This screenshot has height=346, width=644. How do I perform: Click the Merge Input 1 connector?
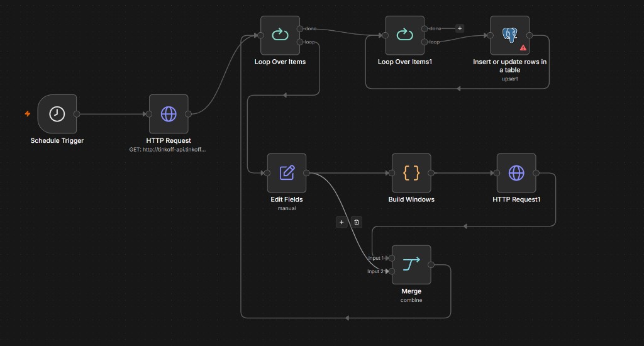coord(391,258)
